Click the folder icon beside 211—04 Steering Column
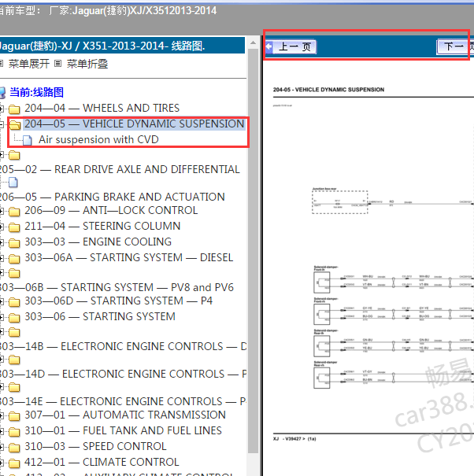This screenshot has height=476, width=474. [x=14, y=227]
